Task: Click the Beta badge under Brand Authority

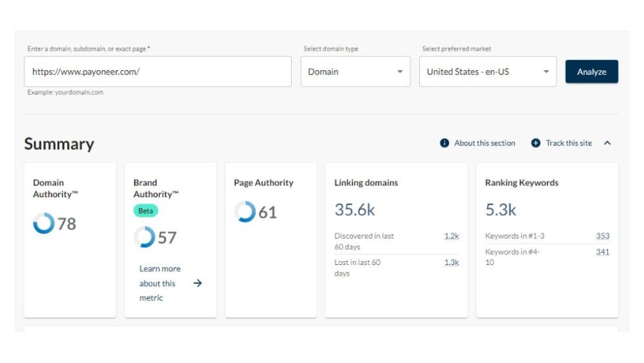Action: [145, 211]
